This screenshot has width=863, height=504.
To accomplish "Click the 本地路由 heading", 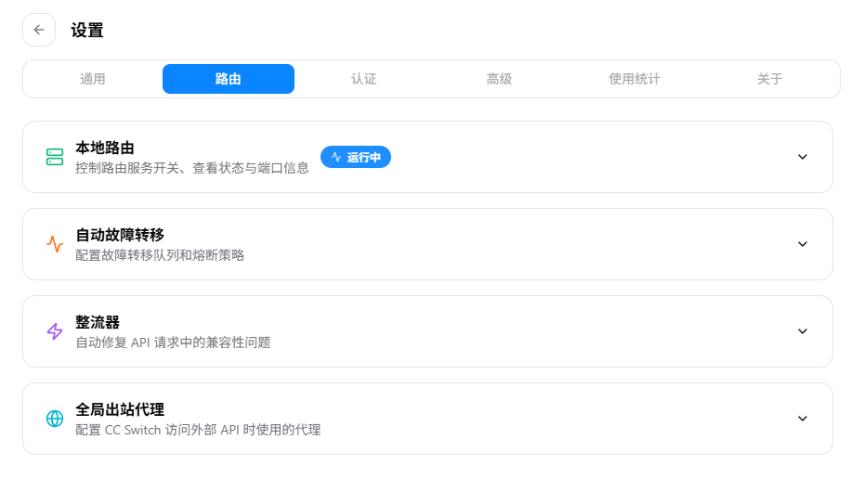I will (105, 148).
